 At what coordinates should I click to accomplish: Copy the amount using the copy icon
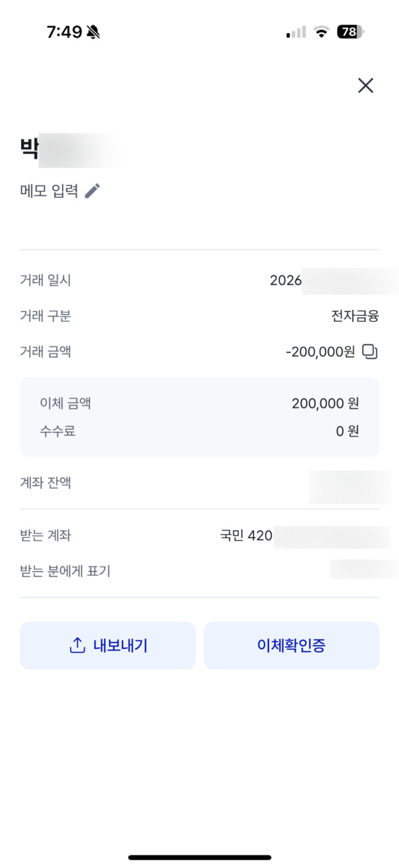369,351
